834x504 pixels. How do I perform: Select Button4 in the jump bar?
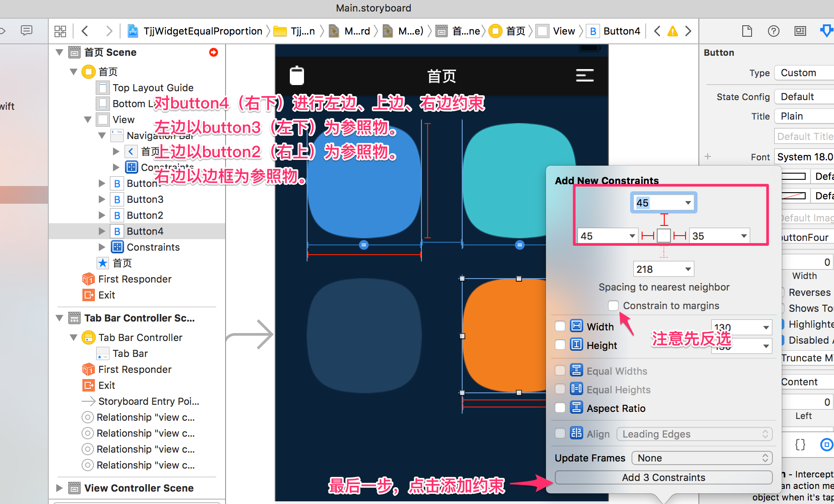tap(614, 31)
